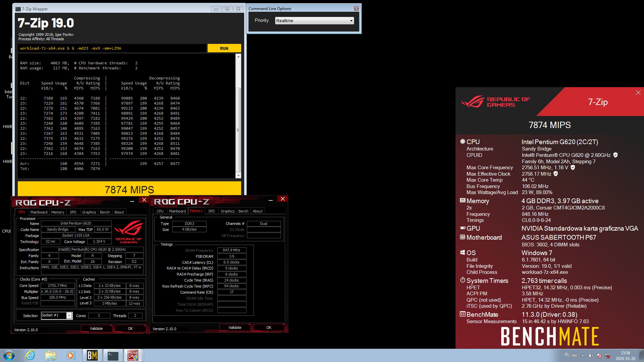The height and width of the screenshot is (362, 644).
Task: Click the 7-Zip output scrollbar up arrow
Action: (x=238, y=57)
